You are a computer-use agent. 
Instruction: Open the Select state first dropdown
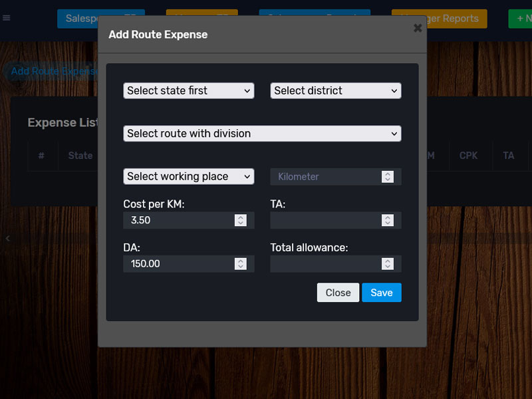click(x=189, y=90)
